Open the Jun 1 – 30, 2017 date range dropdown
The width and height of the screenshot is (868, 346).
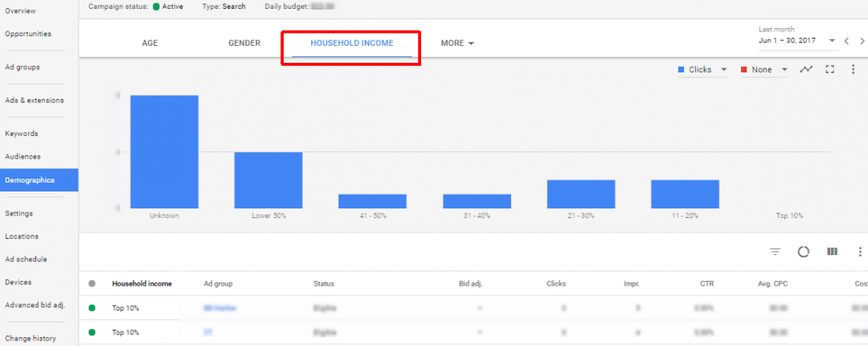797,41
